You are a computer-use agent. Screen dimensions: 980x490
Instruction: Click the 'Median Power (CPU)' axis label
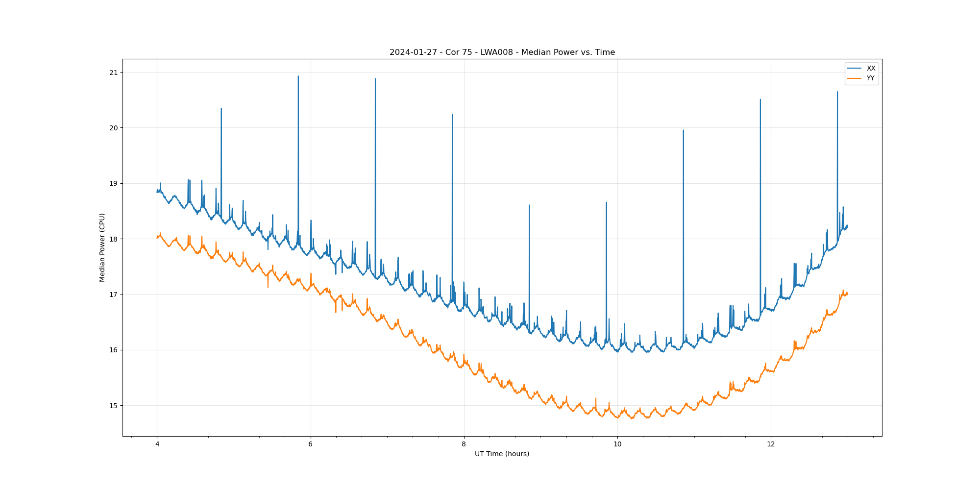click(x=102, y=247)
